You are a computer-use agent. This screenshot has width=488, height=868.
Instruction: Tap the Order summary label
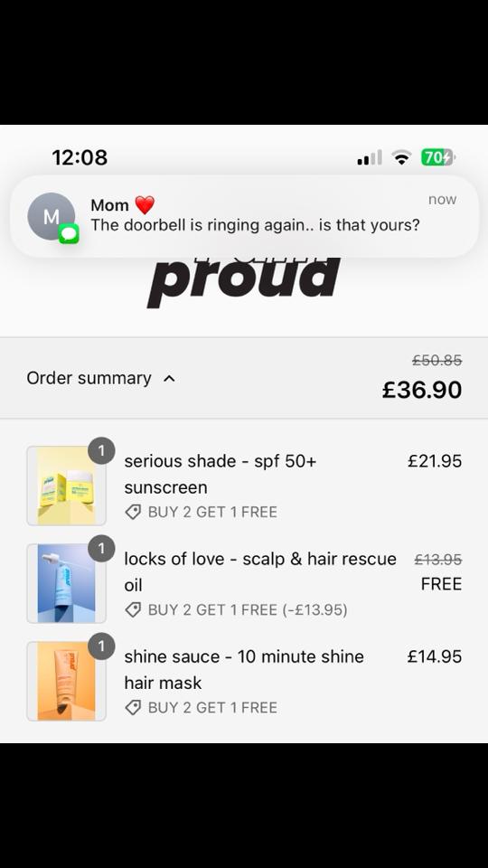pyautogui.click(x=89, y=378)
